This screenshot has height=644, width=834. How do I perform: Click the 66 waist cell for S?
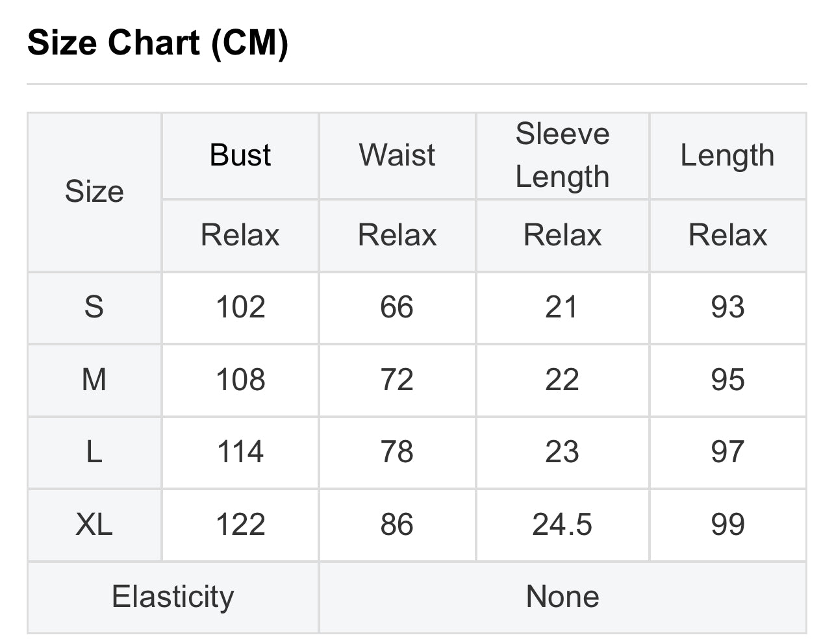pos(397,307)
